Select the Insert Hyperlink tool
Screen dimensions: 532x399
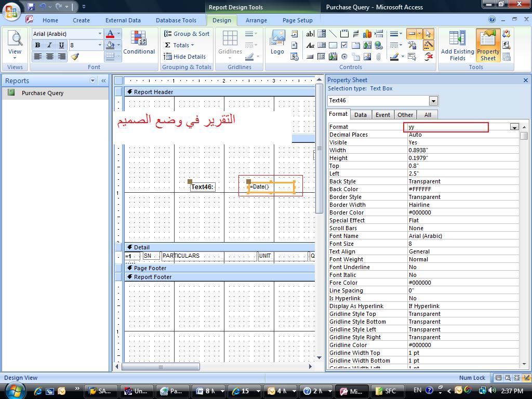[378, 46]
